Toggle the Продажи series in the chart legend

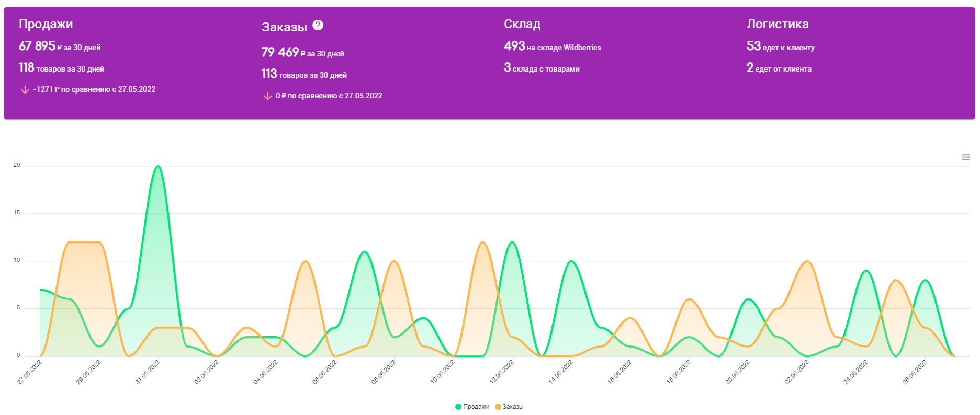click(472, 407)
